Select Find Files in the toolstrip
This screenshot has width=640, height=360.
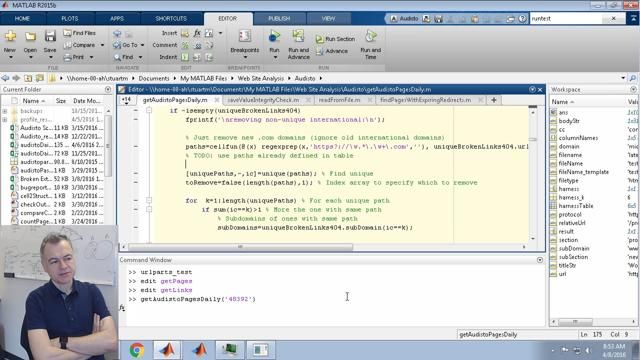coord(80,33)
